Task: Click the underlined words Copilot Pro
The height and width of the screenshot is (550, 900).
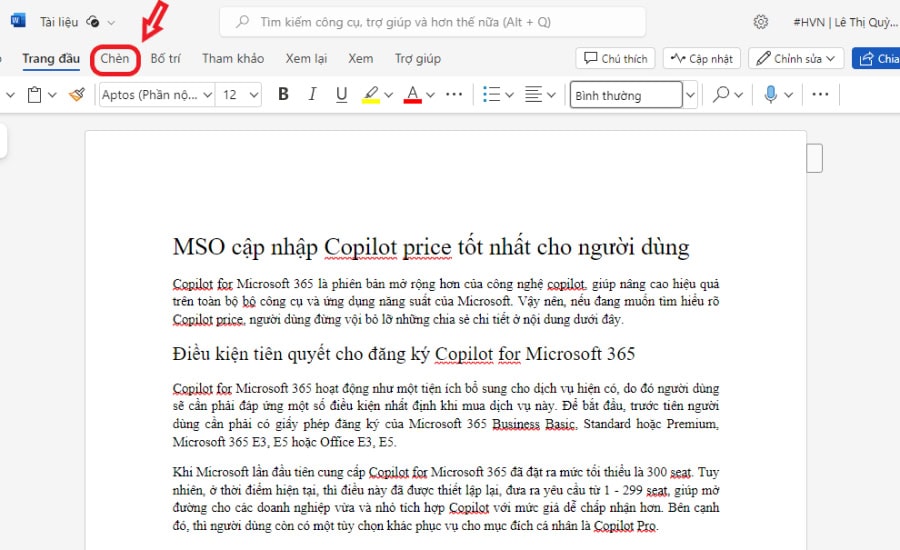Action: point(624,525)
